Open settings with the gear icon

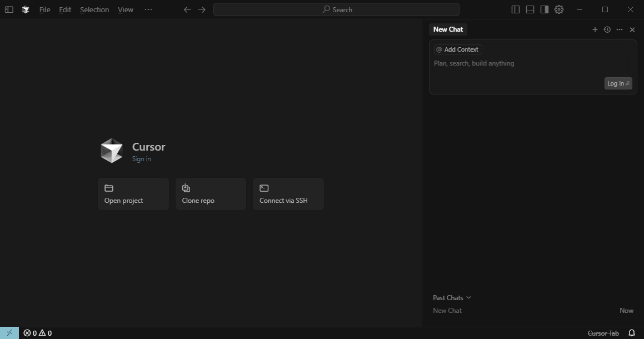[559, 9]
